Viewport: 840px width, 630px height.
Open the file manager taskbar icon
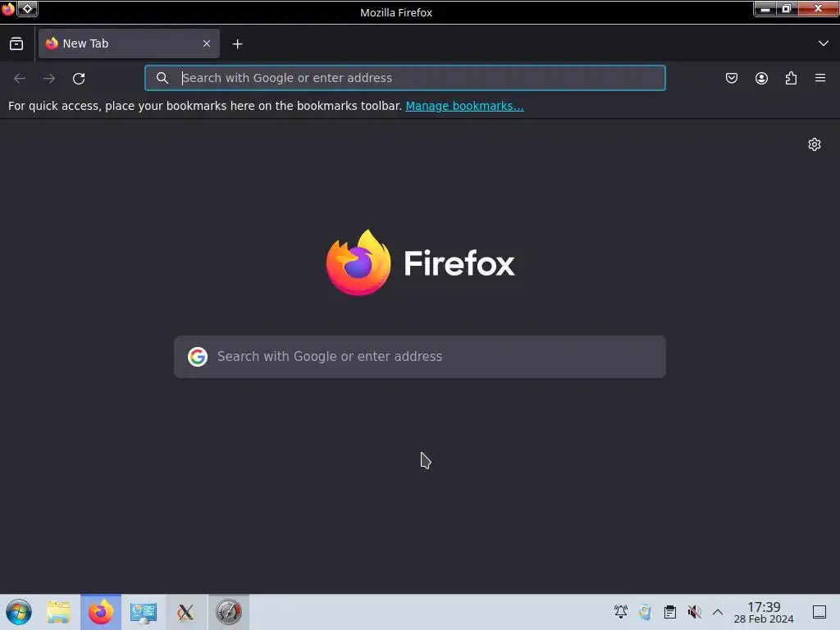(x=58, y=612)
